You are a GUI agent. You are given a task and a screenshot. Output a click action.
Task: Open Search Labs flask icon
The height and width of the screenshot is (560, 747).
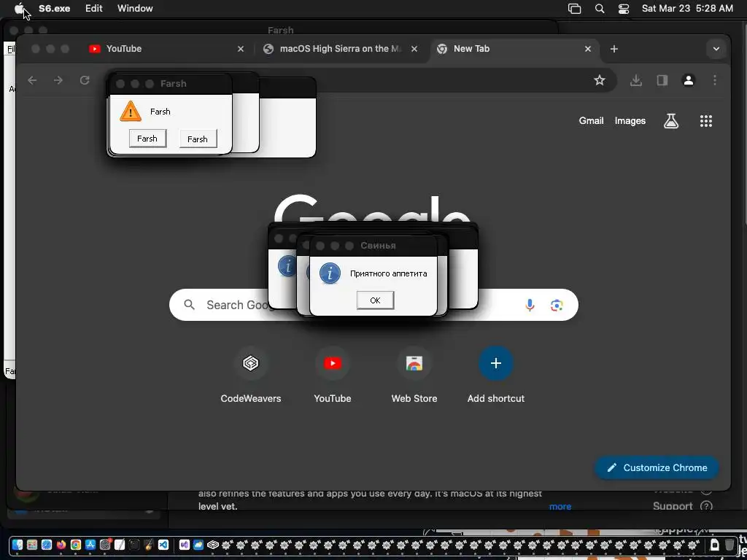[x=671, y=121]
